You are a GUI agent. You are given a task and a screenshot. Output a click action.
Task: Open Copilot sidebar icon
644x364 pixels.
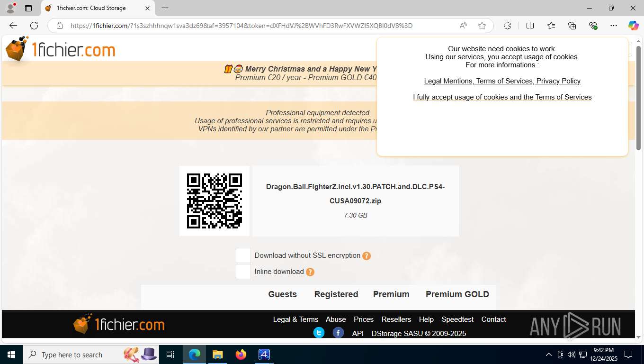[x=633, y=26]
